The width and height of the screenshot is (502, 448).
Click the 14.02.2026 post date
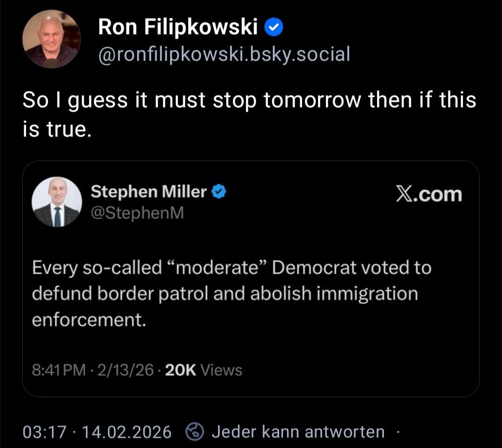(x=126, y=432)
